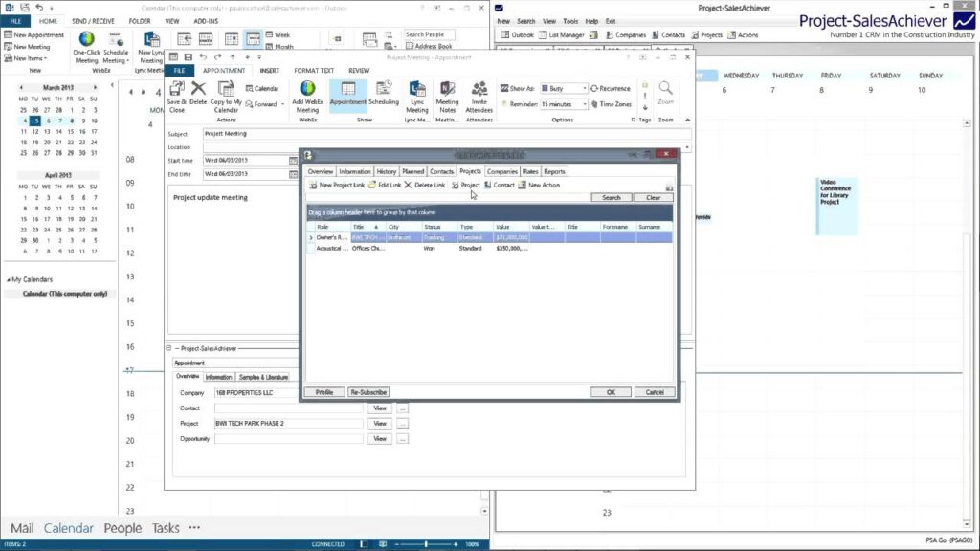The image size is (980, 551).
Task: Click Contact button in dialog toolbar
Action: [500, 185]
